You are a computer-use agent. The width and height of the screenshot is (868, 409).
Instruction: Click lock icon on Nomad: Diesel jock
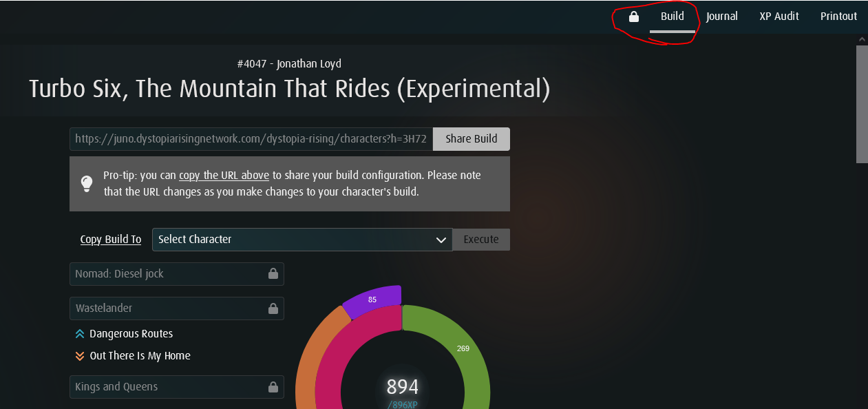(273, 274)
